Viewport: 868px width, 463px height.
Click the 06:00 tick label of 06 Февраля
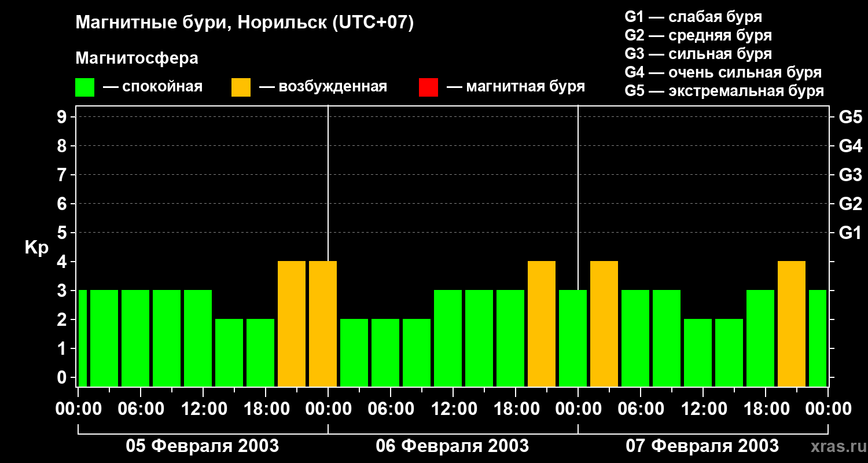point(391,409)
